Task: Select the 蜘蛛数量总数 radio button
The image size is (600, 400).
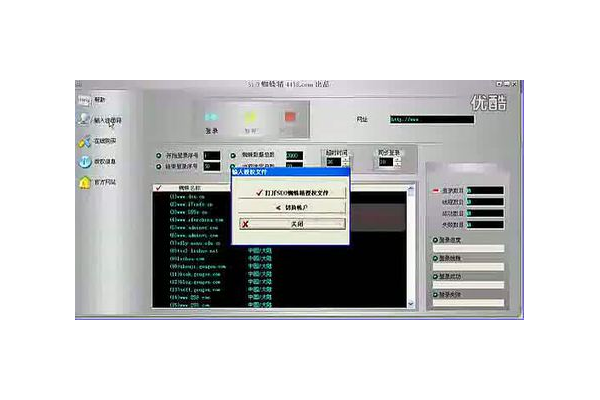Action: click(234, 156)
